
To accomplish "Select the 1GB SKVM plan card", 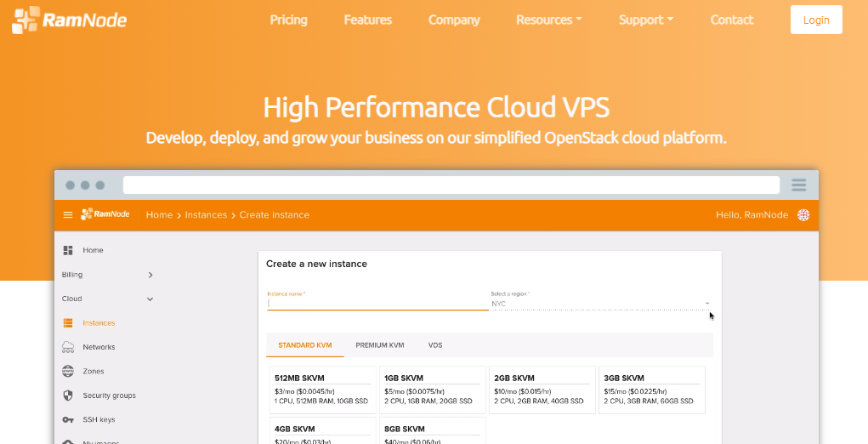I will click(433, 390).
